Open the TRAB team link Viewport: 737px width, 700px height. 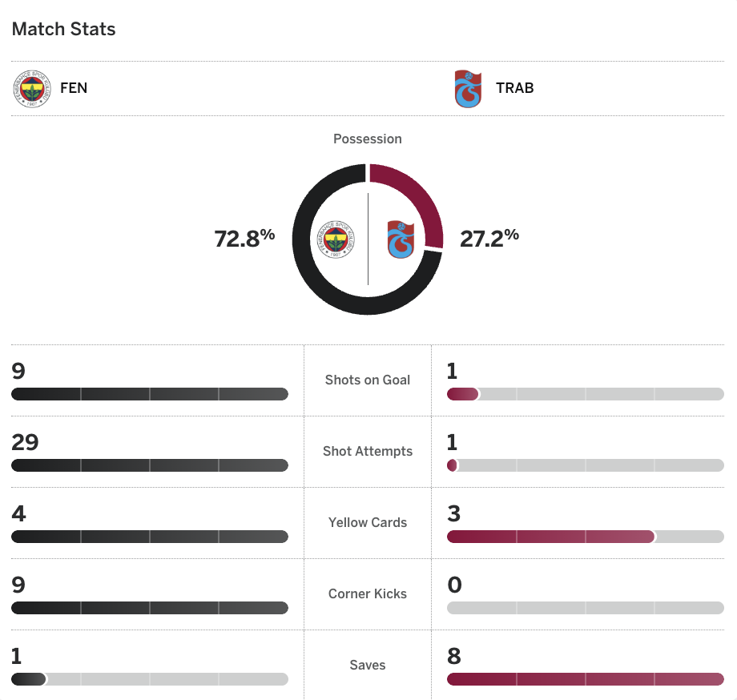[514, 88]
